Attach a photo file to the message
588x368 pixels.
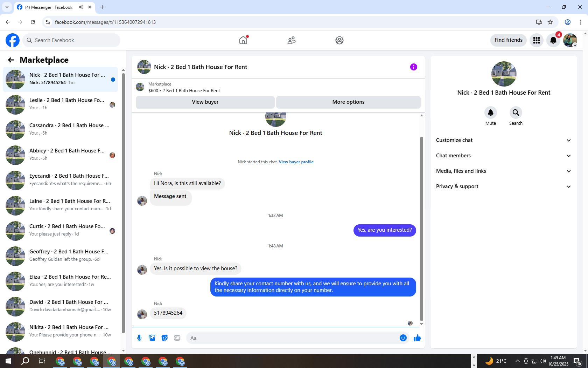click(x=152, y=338)
